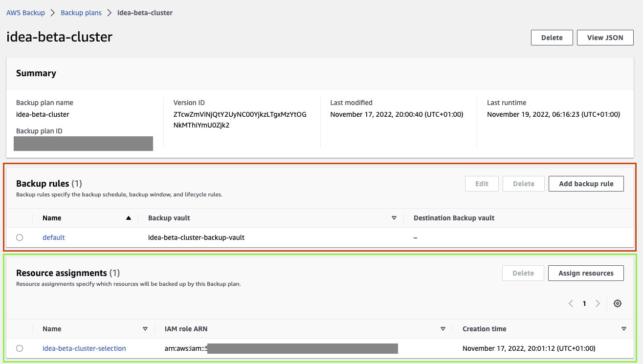Image resolution: width=643 pixels, height=364 pixels.
Task: Open idea-beta-cluster-selection assignment link
Action: coord(84,348)
